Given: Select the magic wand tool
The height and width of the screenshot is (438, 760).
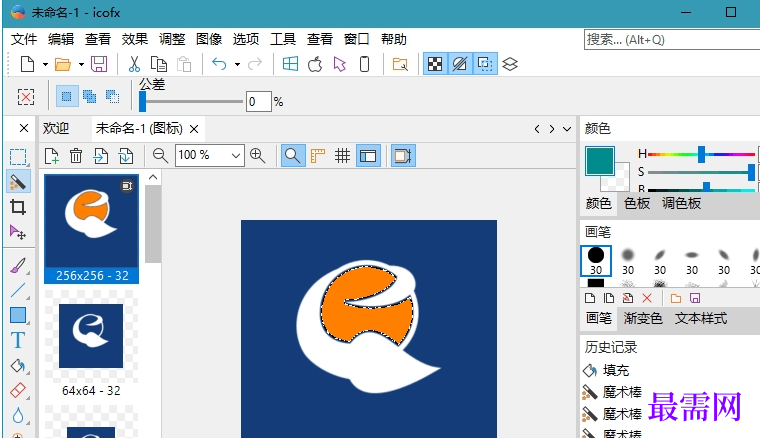Looking at the screenshot, I should tap(18, 182).
